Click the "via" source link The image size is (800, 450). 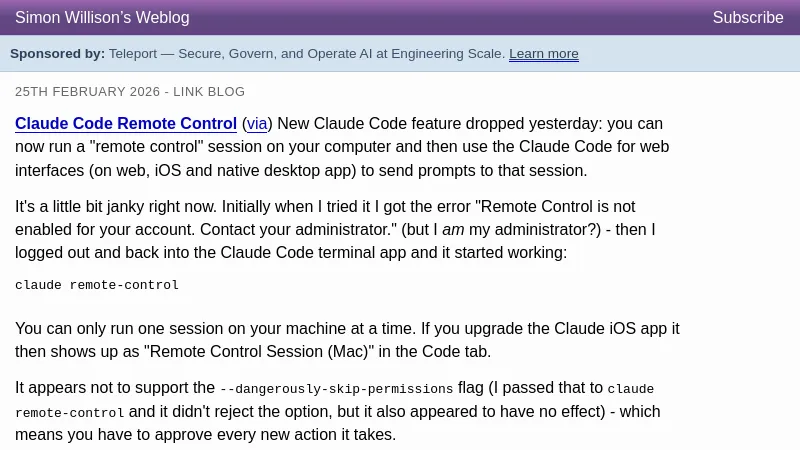point(257,124)
